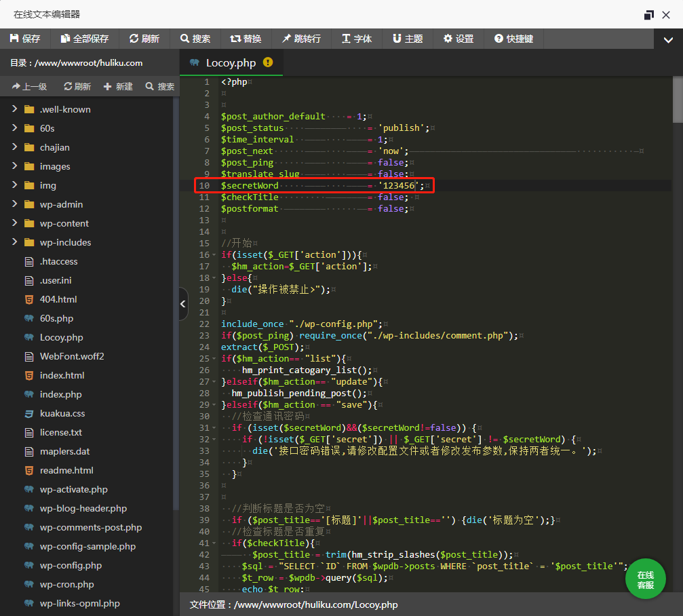Image resolution: width=683 pixels, height=616 pixels.
Task: Click the green online support button
Action: pos(645,579)
